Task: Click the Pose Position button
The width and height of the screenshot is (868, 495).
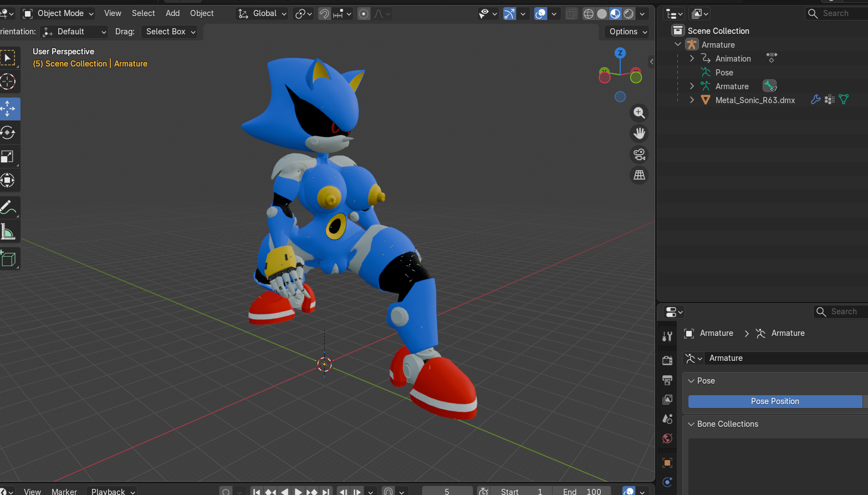Action: [775, 401]
